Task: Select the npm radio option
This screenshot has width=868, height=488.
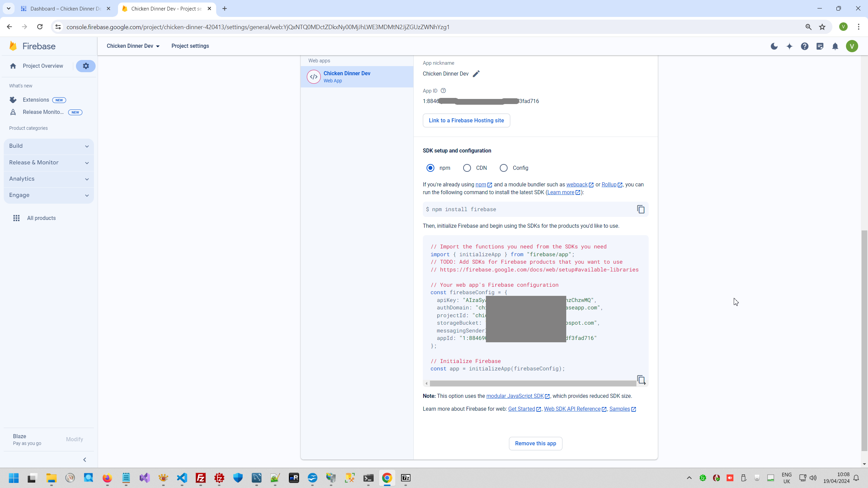Action: pyautogui.click(x=430, y=168)
